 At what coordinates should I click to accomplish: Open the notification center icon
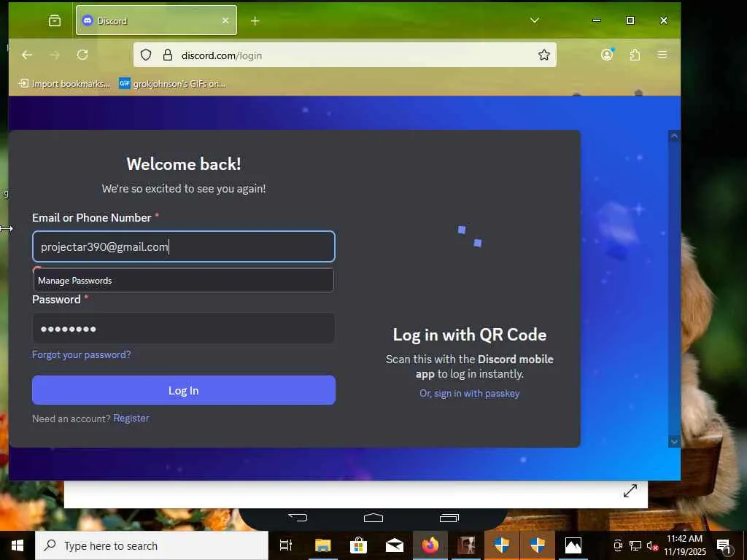click(724, 546)
